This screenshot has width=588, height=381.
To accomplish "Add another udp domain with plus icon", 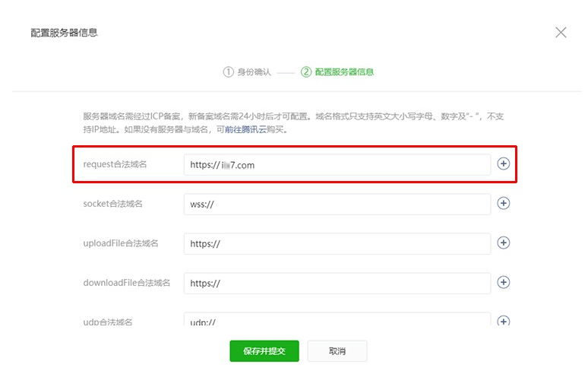I will coord(503,321).
